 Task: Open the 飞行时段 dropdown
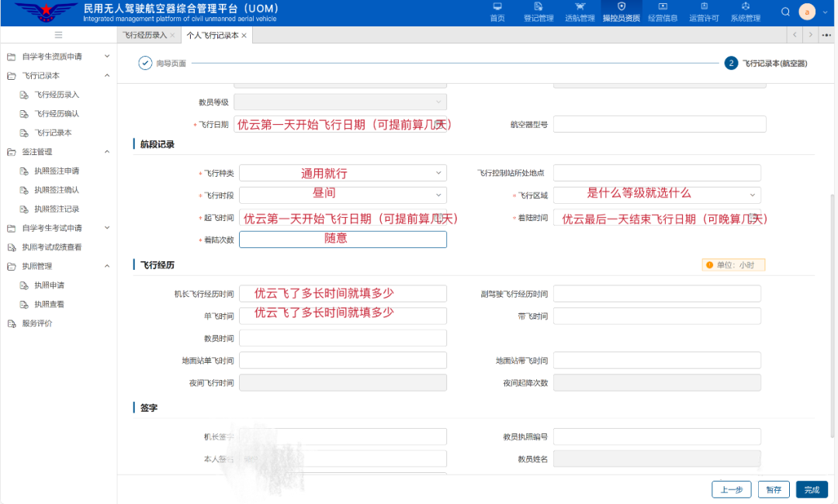(x=343, y=195)
